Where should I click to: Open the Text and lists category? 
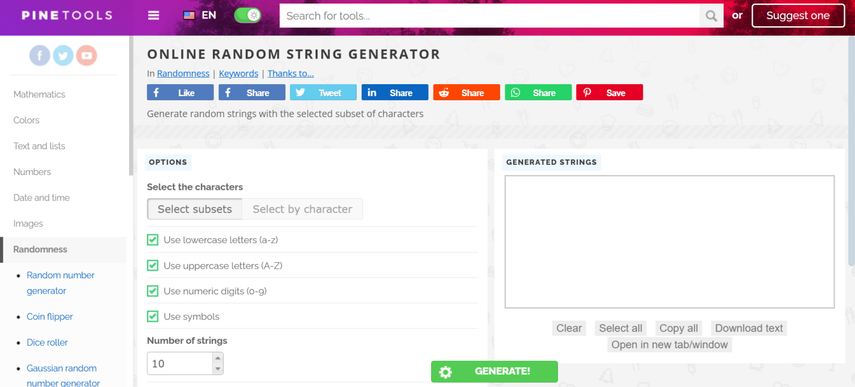pos(39,146)
